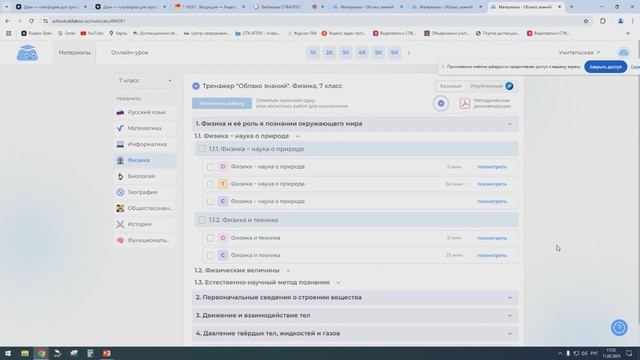The height and width of the screenshot is (360, 640).
Task: Select Русский язык subject
Action: tap(145, 112)
